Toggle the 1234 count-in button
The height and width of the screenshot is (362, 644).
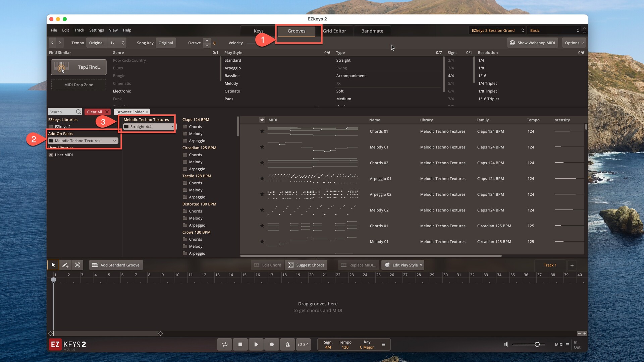(x=303, y=344)
